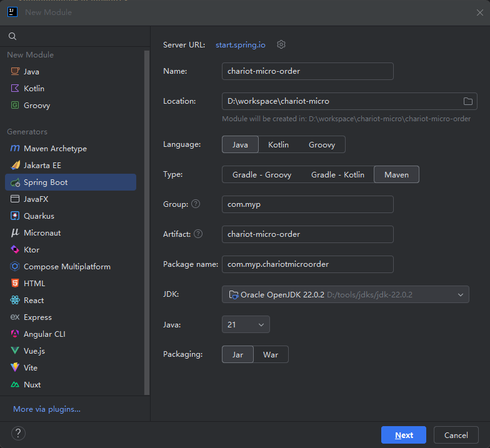Image resolution: width=490 pixels, height=448 pixels.
Task: Click the Kotlin icon in New Module list
Action: tap(15, 88)
